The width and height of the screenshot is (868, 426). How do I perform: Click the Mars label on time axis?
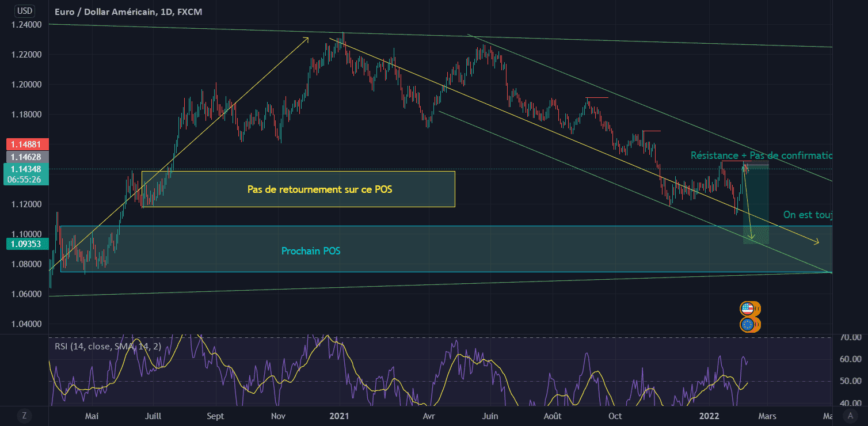(x=767, y=416)
